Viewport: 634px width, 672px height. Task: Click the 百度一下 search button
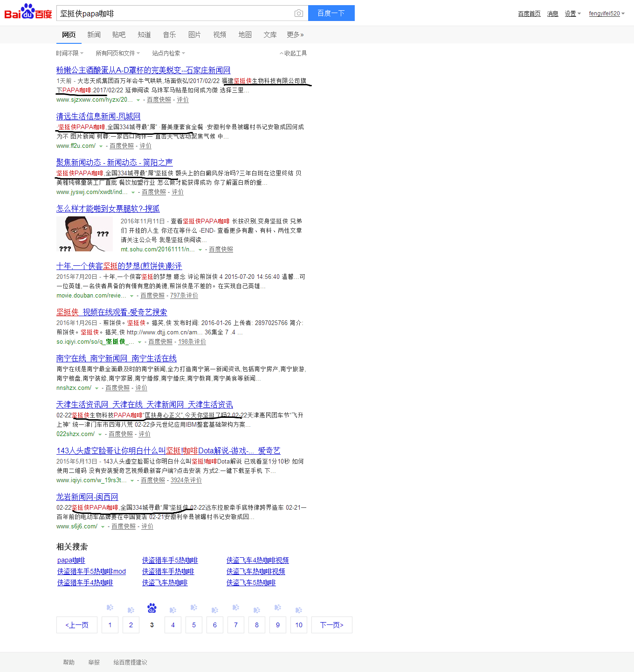pos(331,13)
